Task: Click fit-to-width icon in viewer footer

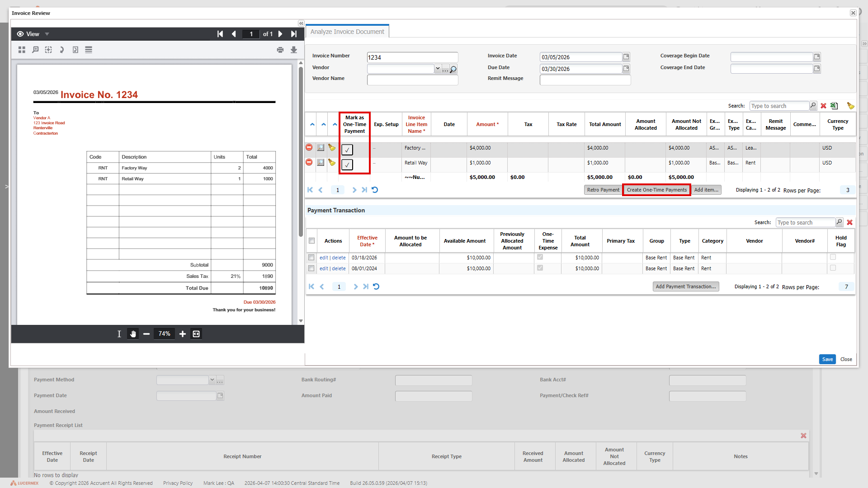Action: click(x=196, y=334)
